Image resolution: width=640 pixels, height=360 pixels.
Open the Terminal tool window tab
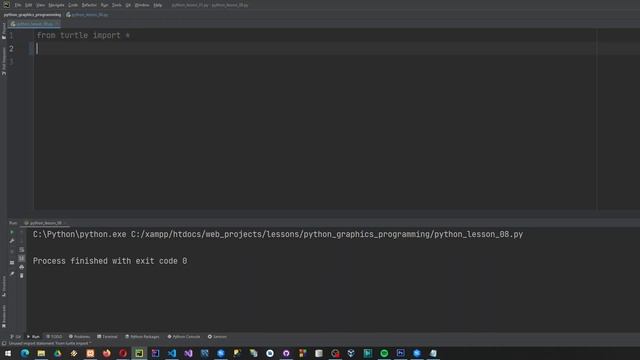click(x=107, y=337)
